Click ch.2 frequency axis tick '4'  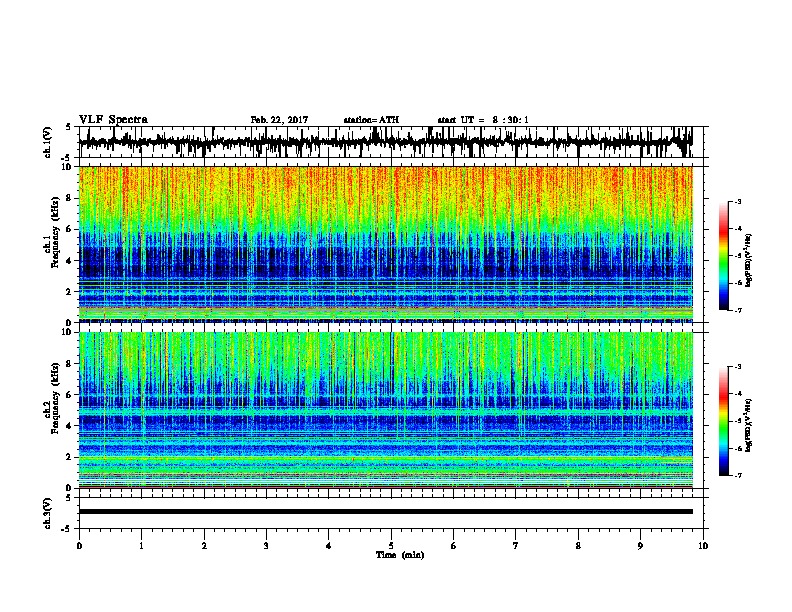click(x=70, y=426)
